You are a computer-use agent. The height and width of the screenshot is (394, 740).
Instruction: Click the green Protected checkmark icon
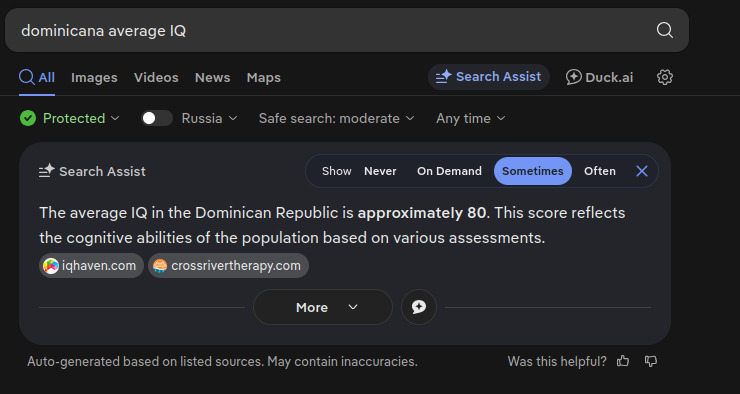tap(28, 118)
